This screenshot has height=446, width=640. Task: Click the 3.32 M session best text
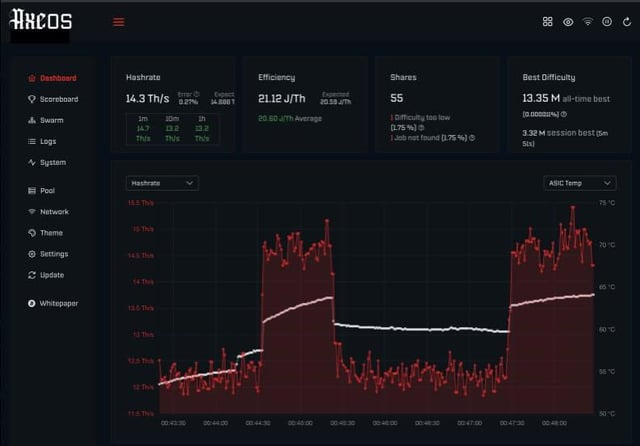pyautogui.click(x=565, y=138)
